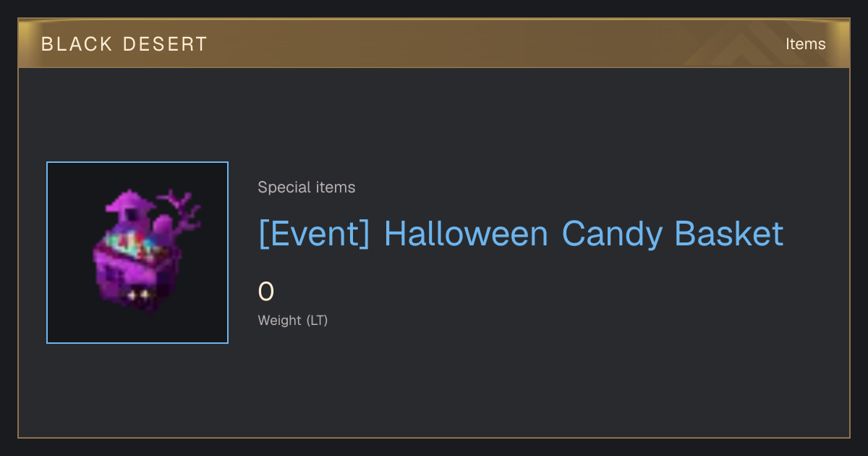This screenshot has height=456, width=868.
Task: Click the Weight (LT) label
Action: pos(293,320)
